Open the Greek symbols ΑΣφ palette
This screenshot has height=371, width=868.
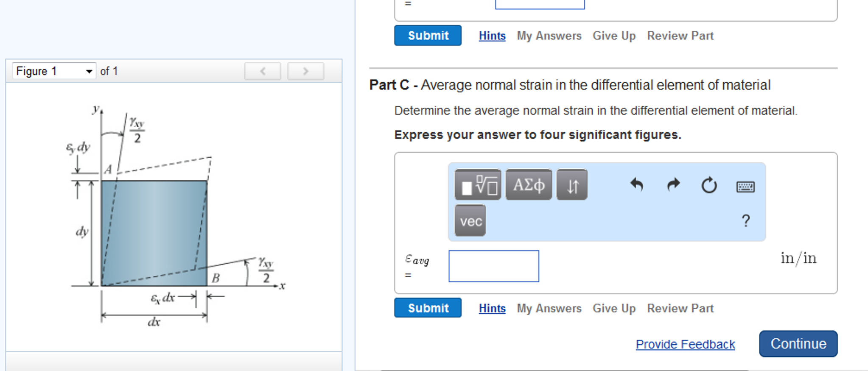pos(529,185)
